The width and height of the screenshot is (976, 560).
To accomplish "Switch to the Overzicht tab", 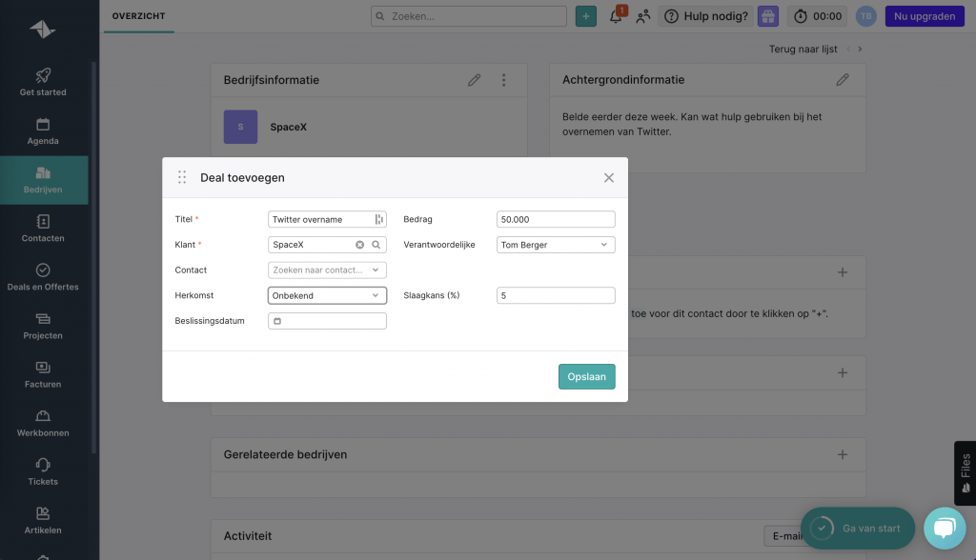I will coord(139,16).
